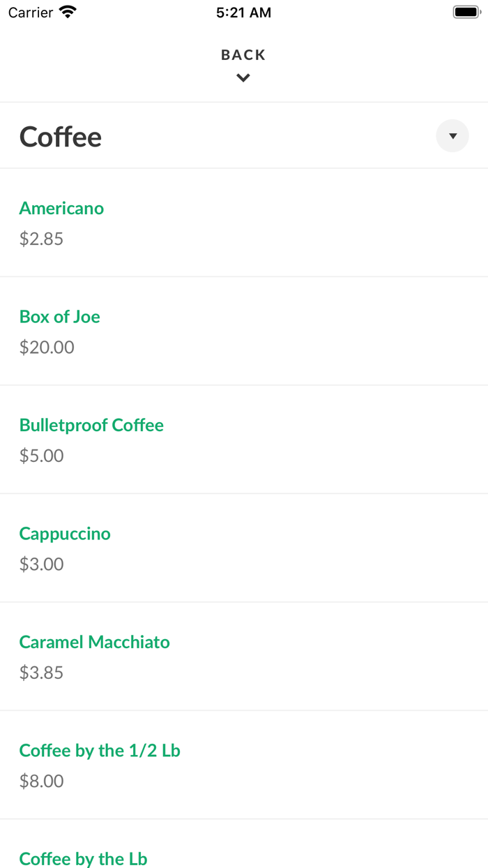Select Box of Joe from the menu
Screen dimensions: 488x868
59,317
